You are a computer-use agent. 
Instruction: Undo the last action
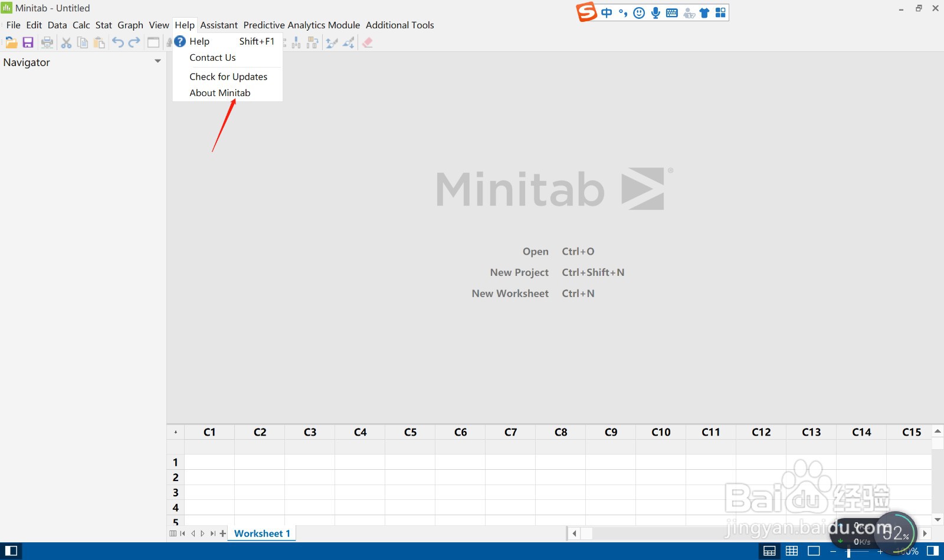point(118,42)
